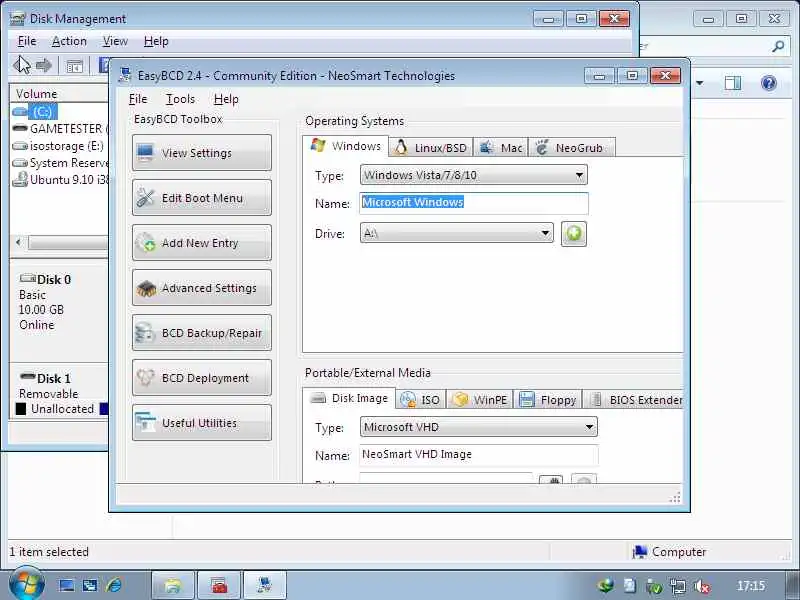Image resolution: width=800 pixels, height=600 pixels.
Task: Switch to the Windows tab
Action: tap(345, 146)
